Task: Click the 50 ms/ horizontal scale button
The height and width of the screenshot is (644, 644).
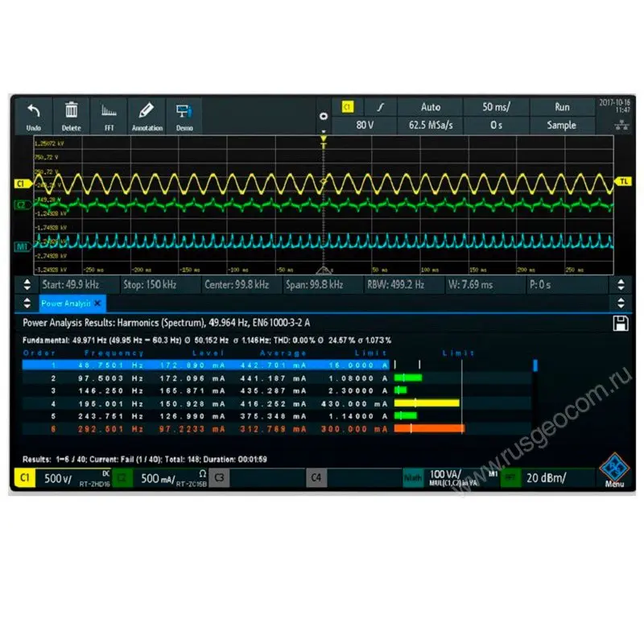Action: (494, 107)
